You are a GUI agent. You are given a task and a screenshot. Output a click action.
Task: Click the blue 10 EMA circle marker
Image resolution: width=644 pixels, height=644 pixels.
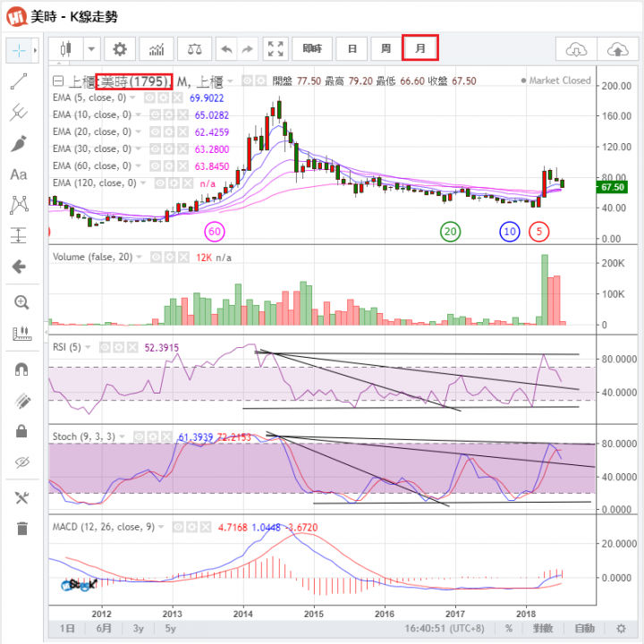tap(509, 232)
